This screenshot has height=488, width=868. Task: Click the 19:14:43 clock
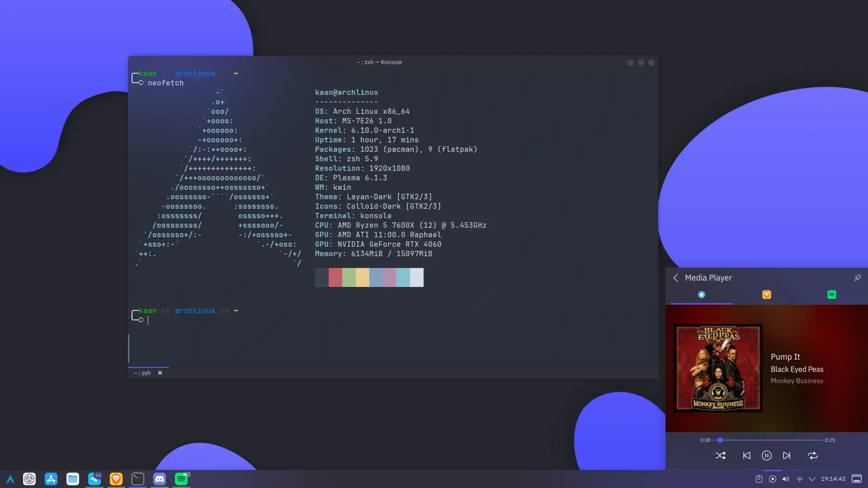click(x=833, y=479)
